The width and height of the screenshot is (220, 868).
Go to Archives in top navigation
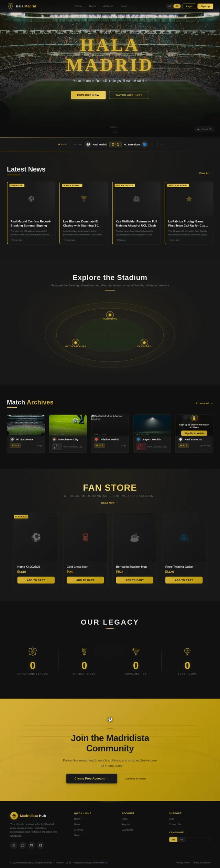(x=108, y=6)
